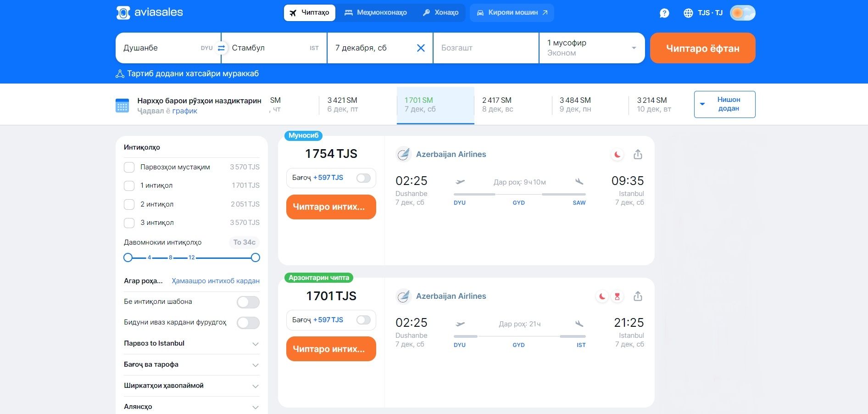Screen dimensions: 868x414
Task: Switch to Хонаҳо tab
Action: 440,12
